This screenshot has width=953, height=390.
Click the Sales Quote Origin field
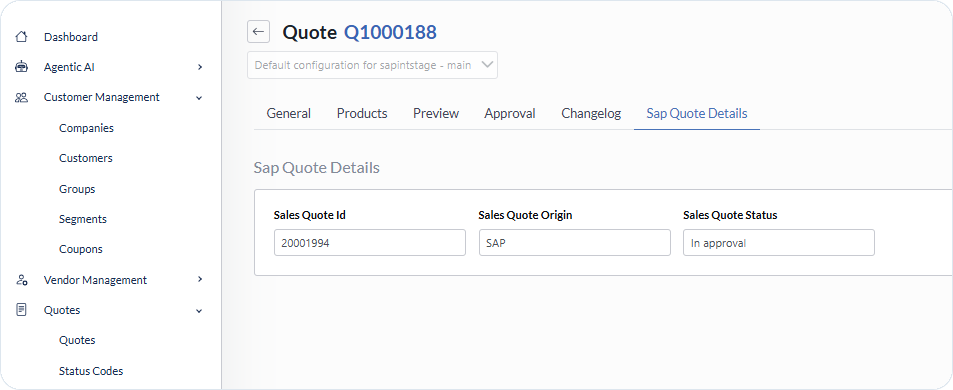[574, 242]
